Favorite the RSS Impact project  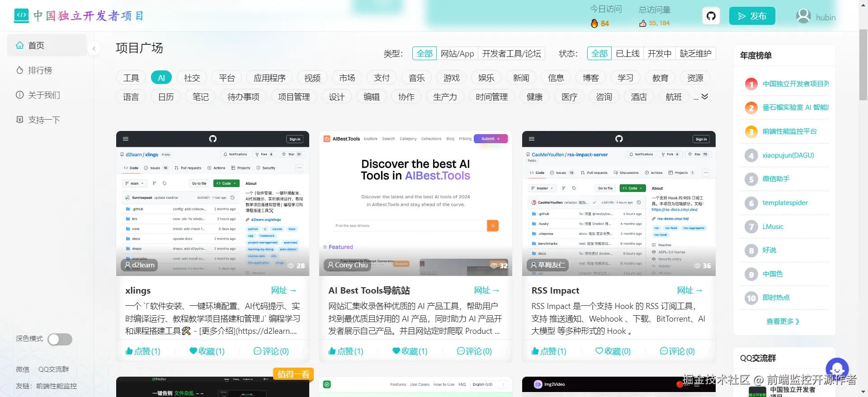click(613, 351)
